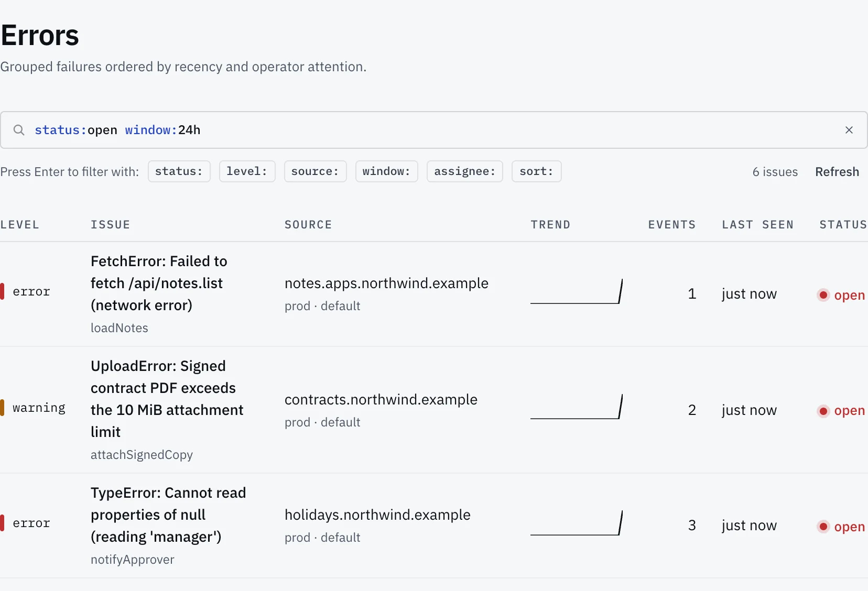
Task: Insert the source: filter chip
Action: click(315, 171)
